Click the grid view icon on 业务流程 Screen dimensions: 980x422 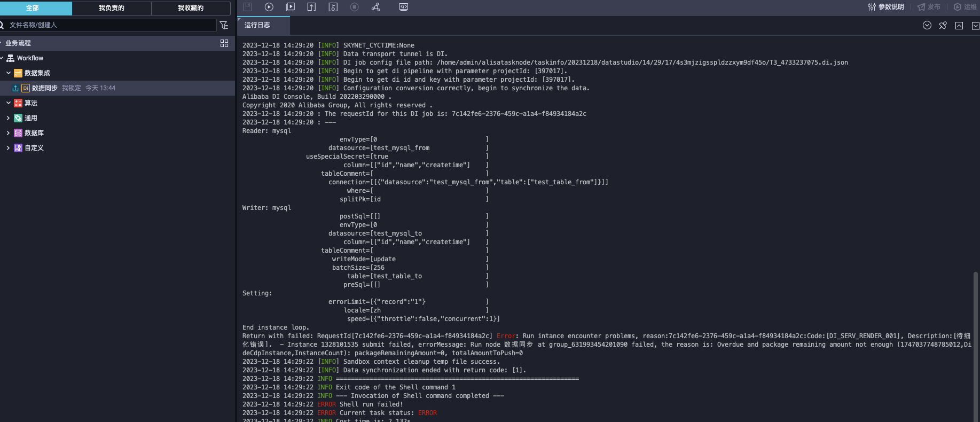(x=224, y=43)
